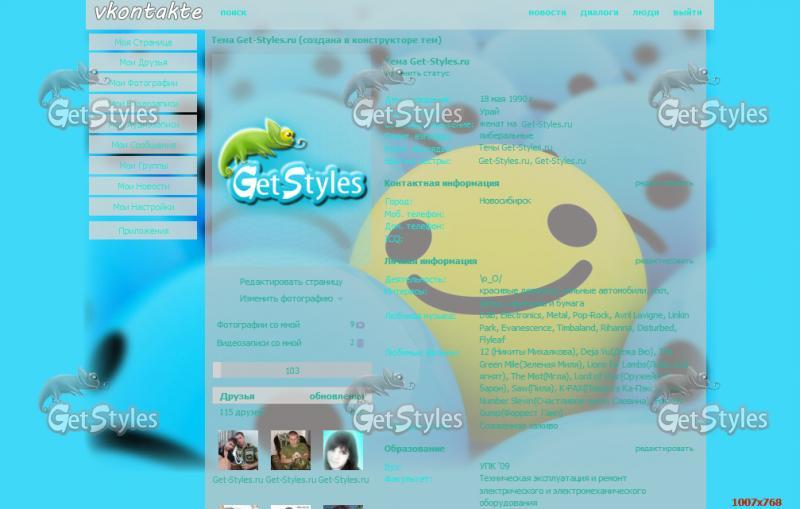Click the hometown value Урай
This screenshot has height=509, width=800.
pyautogui.click(x=489, y=111)
